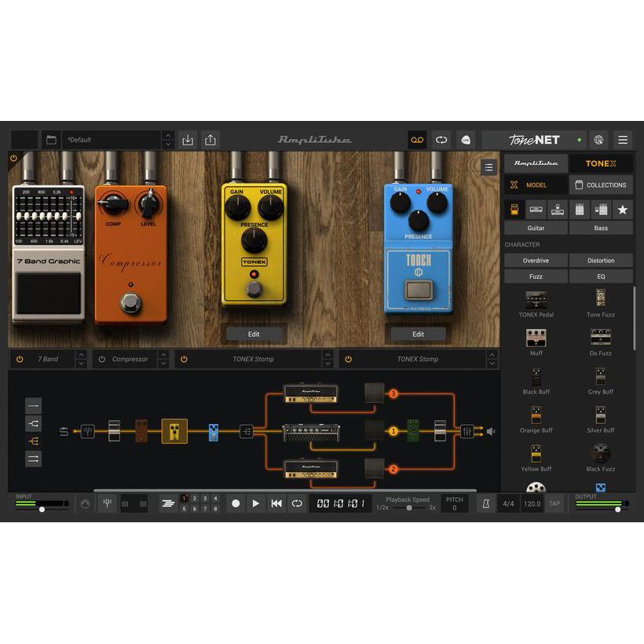Screen dimensions: 644x644
Task: Toggle the Compressor pedal footswitch
Action: click(x=130, y=302)
